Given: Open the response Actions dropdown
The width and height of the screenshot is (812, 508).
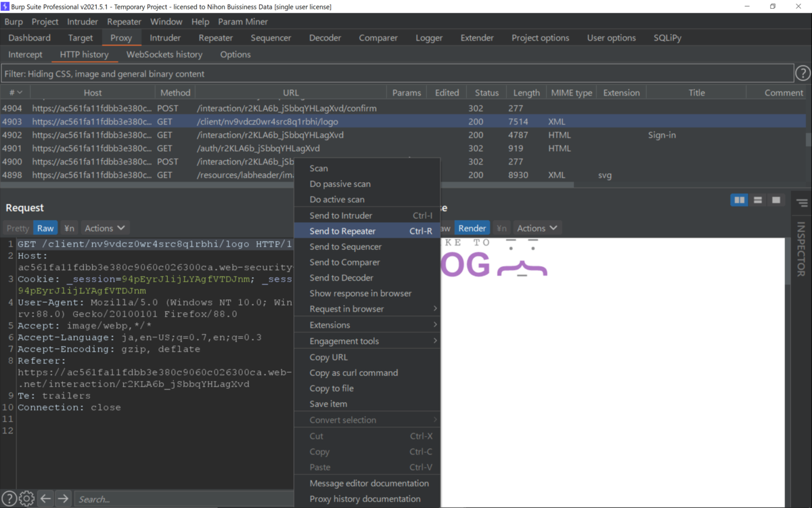Looking at the screenshot, I should pyautogui.click(x=537, y=228).
